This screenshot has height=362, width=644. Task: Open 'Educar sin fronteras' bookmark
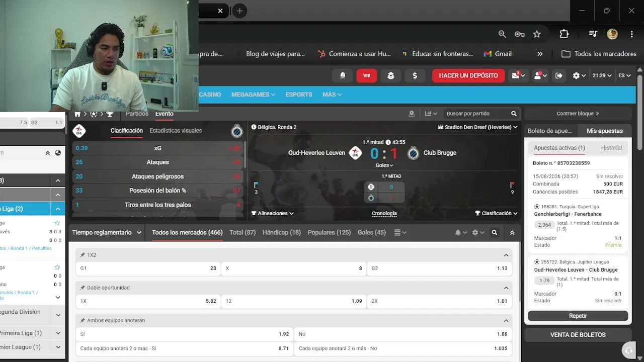[x=437, y=54]
